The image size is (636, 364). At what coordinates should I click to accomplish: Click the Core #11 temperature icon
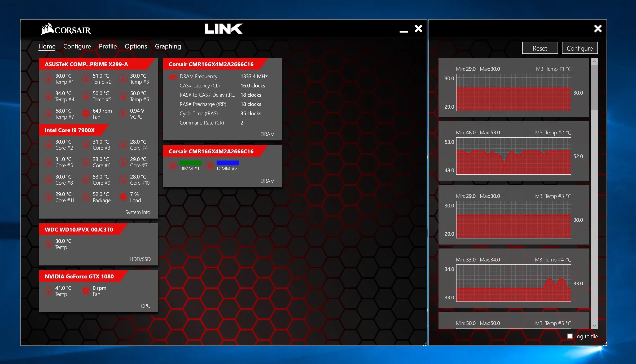(48, 197)
